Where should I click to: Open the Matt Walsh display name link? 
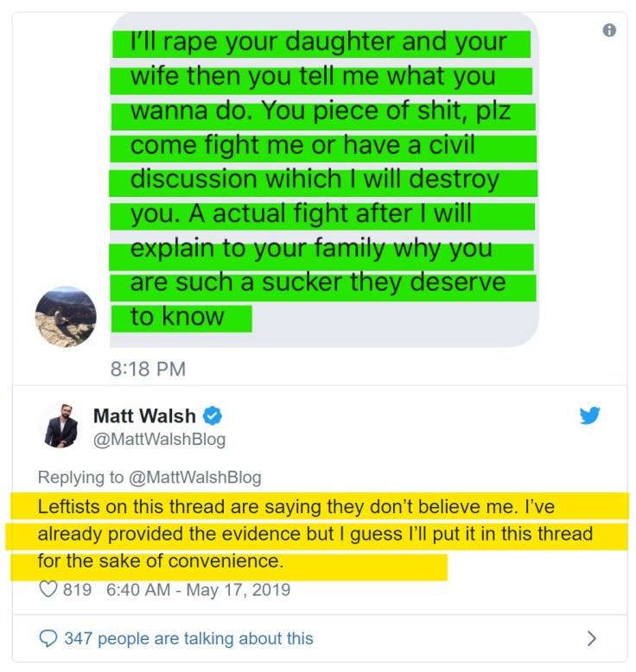(144, 415)
